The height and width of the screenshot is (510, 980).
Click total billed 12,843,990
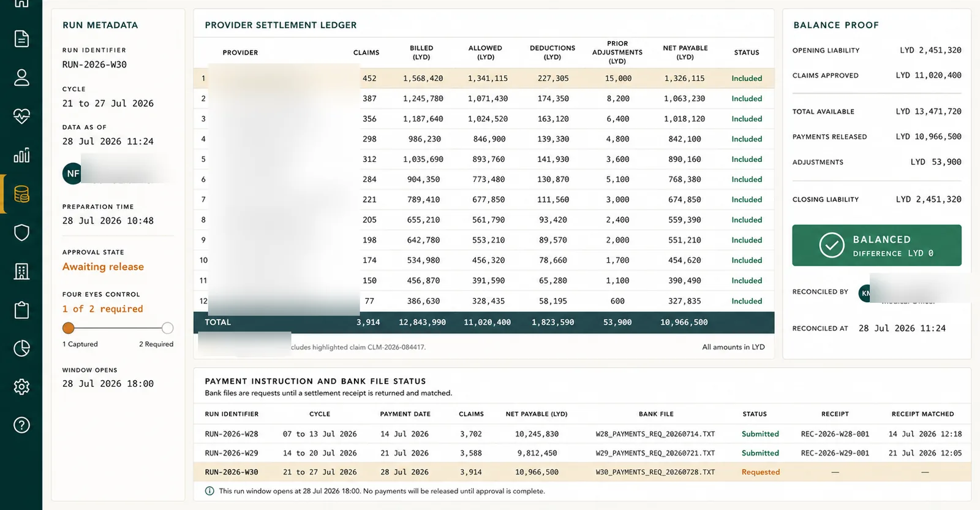[422, 322]
